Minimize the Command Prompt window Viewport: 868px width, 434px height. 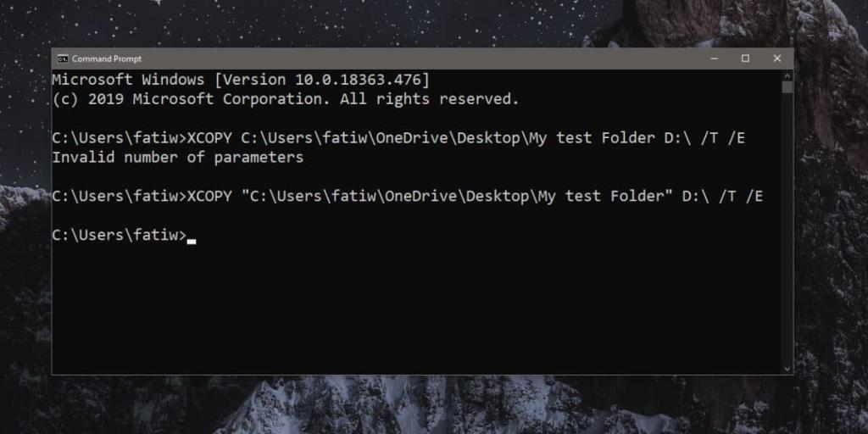[x=713, y=58]
